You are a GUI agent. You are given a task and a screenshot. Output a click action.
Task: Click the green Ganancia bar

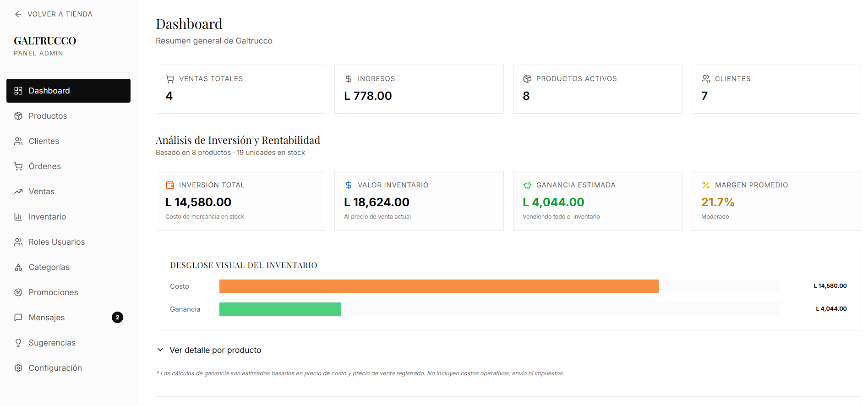coord(280,309)
